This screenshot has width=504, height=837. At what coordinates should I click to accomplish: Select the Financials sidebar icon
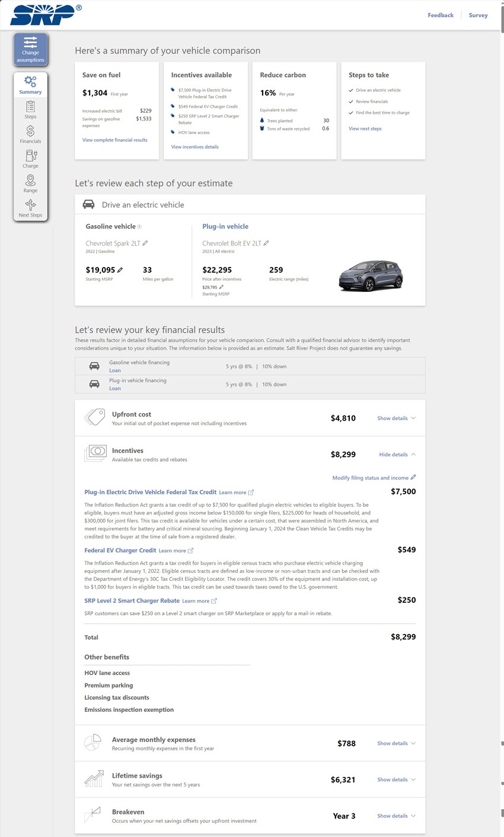[30, 135]
